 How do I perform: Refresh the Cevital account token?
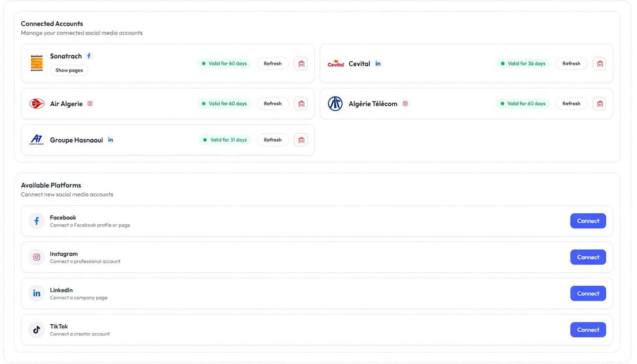(x=572, y=64)
